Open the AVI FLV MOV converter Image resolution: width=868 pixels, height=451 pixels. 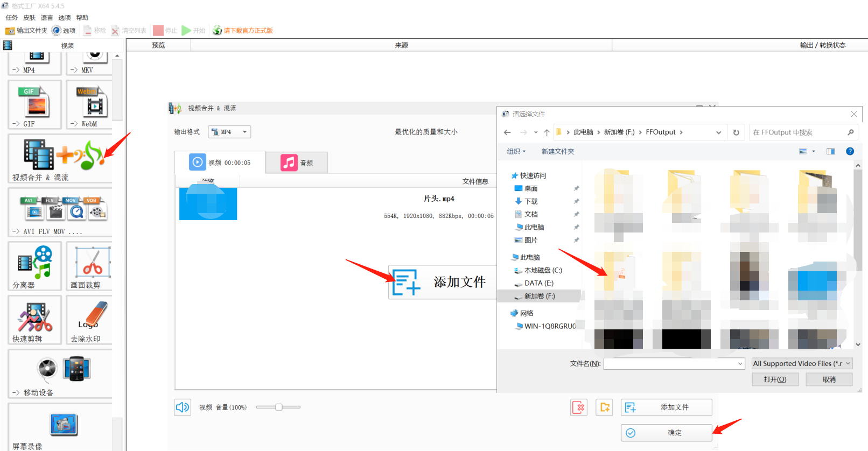[60, 213]
